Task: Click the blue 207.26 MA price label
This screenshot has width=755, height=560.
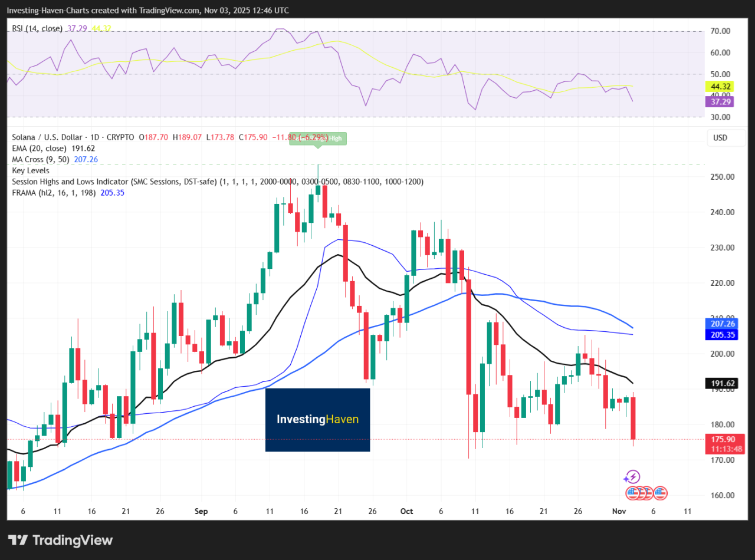Action: 722,324
